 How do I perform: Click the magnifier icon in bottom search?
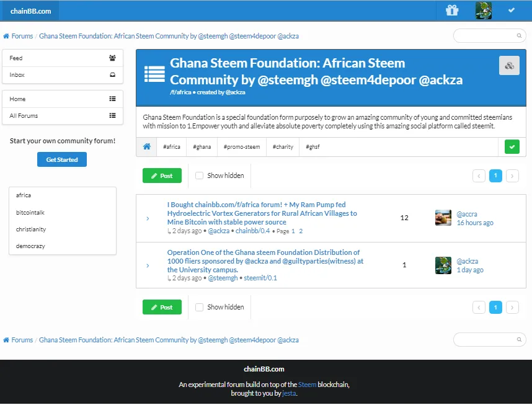pyautogui.click(x=519, y=339)
